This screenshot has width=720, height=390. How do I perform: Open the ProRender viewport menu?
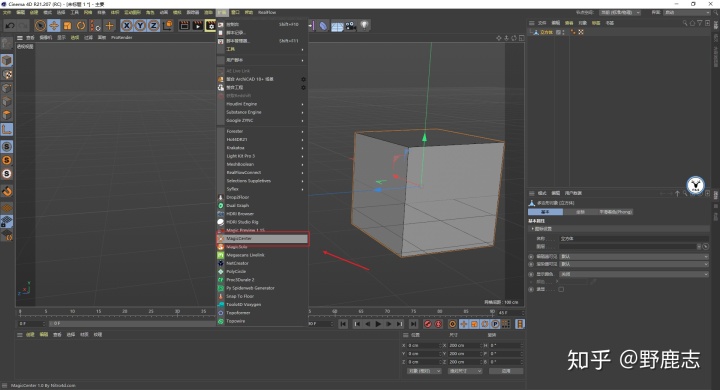click(122, 38)
